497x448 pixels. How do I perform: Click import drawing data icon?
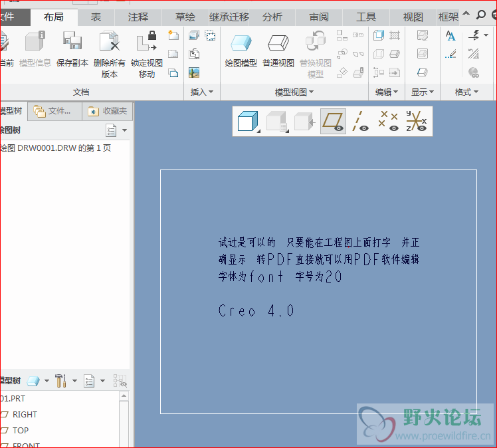(194, 54)
